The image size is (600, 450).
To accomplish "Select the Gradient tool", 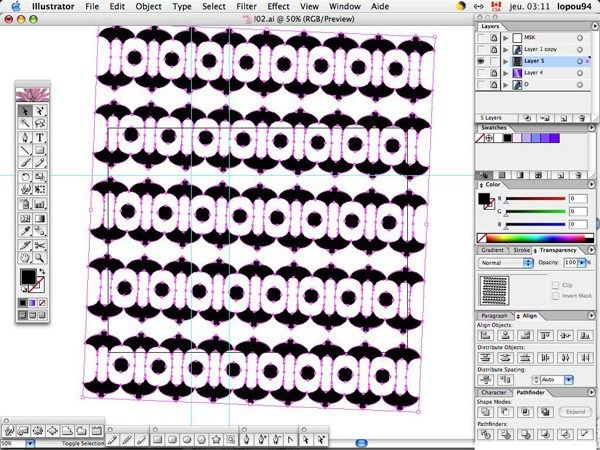I will click(40, 218).
